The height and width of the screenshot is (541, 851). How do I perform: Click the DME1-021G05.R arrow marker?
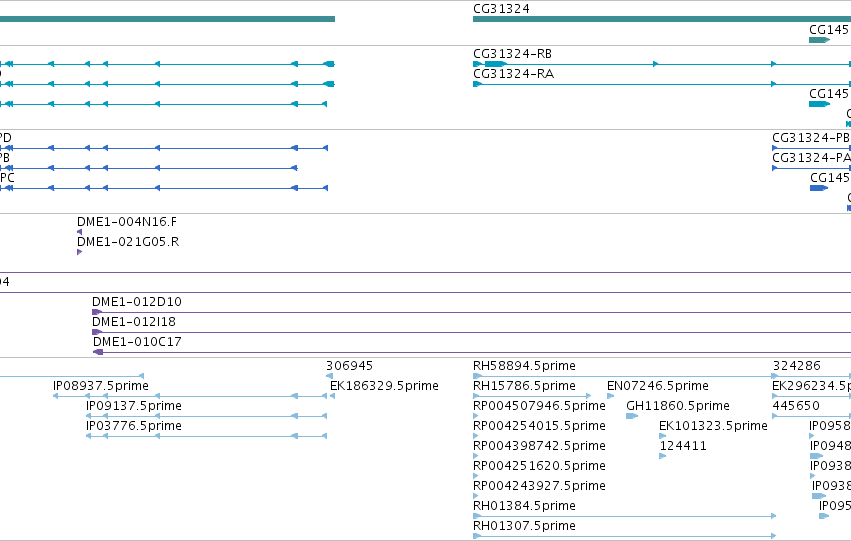(80, 252)
